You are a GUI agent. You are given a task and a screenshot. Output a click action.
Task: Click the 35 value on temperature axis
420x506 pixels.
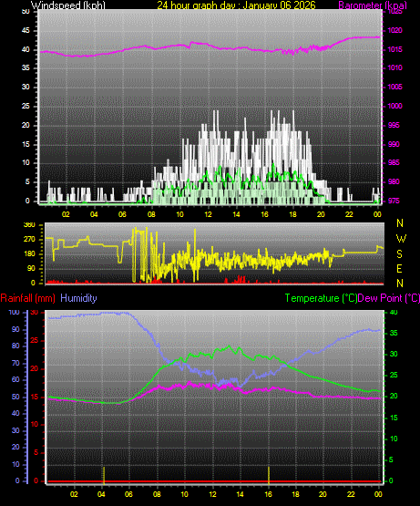[x=394, y=333]
